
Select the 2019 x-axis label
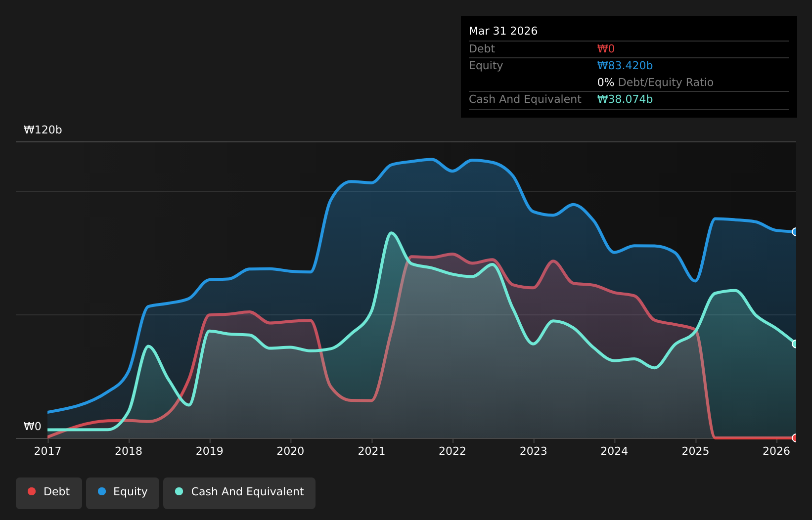point(210,451)
